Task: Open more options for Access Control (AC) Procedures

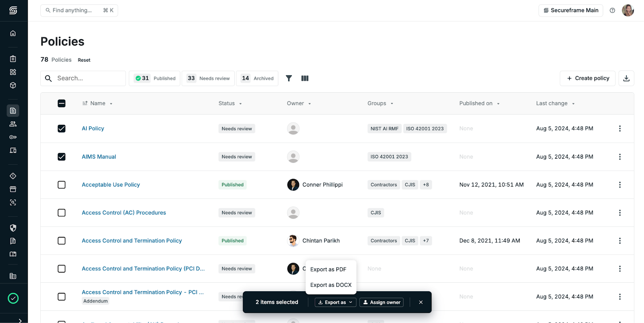Action: [x=620, y=213]
